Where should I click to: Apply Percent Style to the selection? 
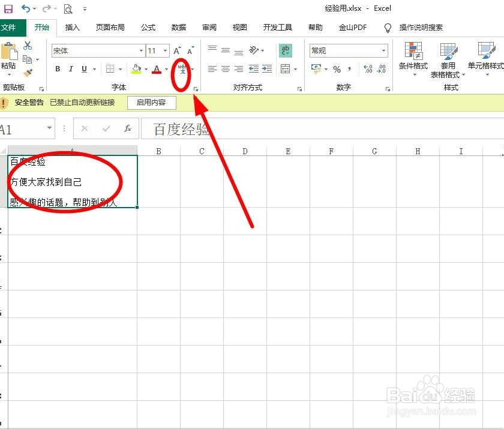[x=336, y=69]
